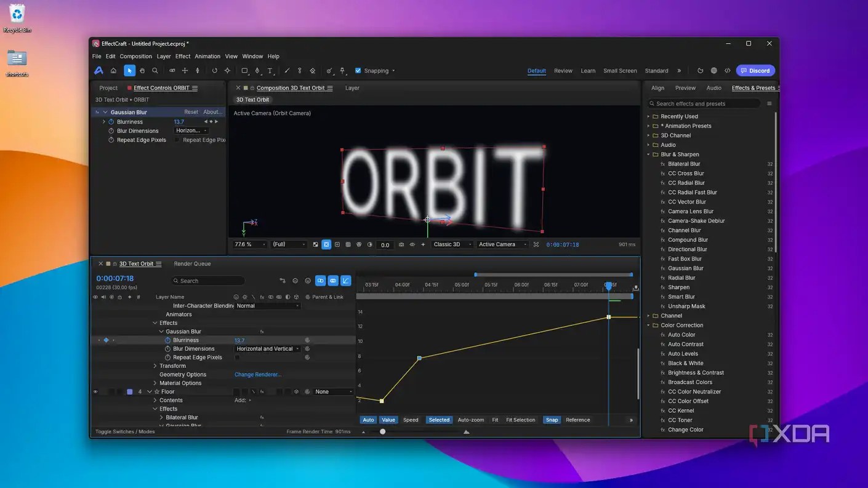Click the timeline zoom slider handle
The image size is (868, 488).
click(x=383, y=432)
